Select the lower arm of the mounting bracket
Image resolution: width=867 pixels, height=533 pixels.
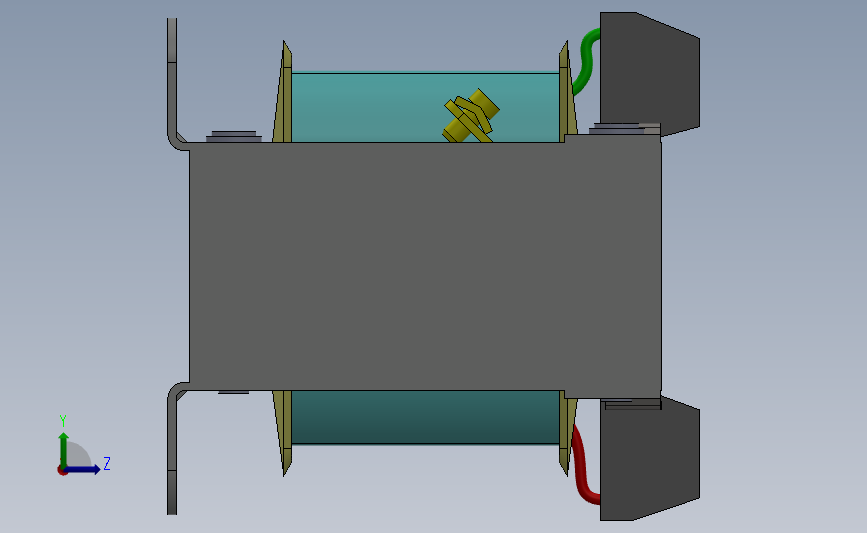173,449
